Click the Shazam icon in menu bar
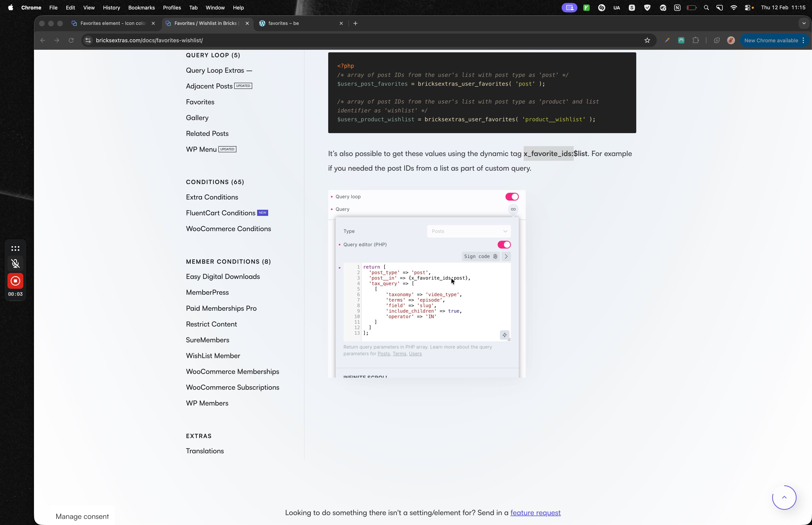Image resolution: width=812 pixels, height=525 pixels. click(x=601, y=8)
